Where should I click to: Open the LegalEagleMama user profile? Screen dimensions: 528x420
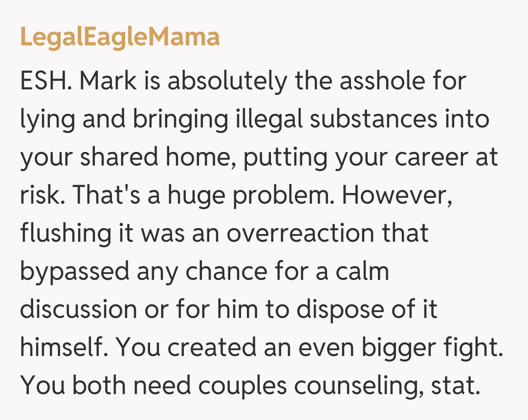point(120,38)
